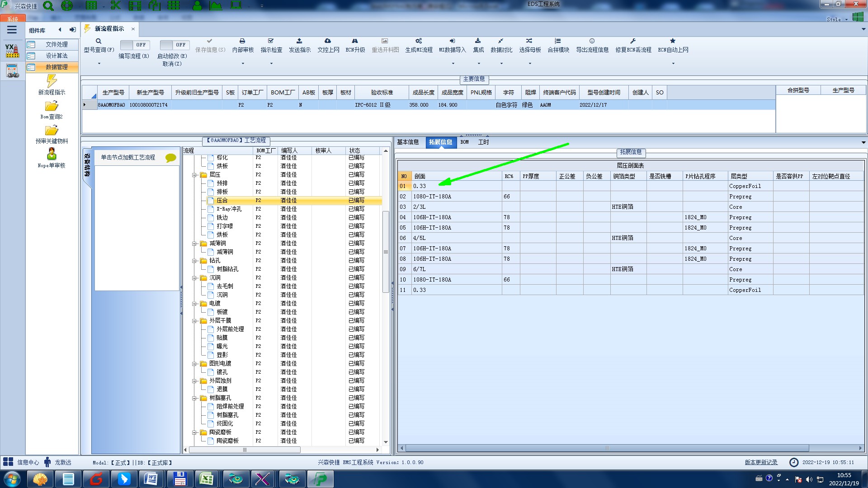Open the 版本更新记录 link
Viewport: 868px width, 488px height.
pos(761,462)
